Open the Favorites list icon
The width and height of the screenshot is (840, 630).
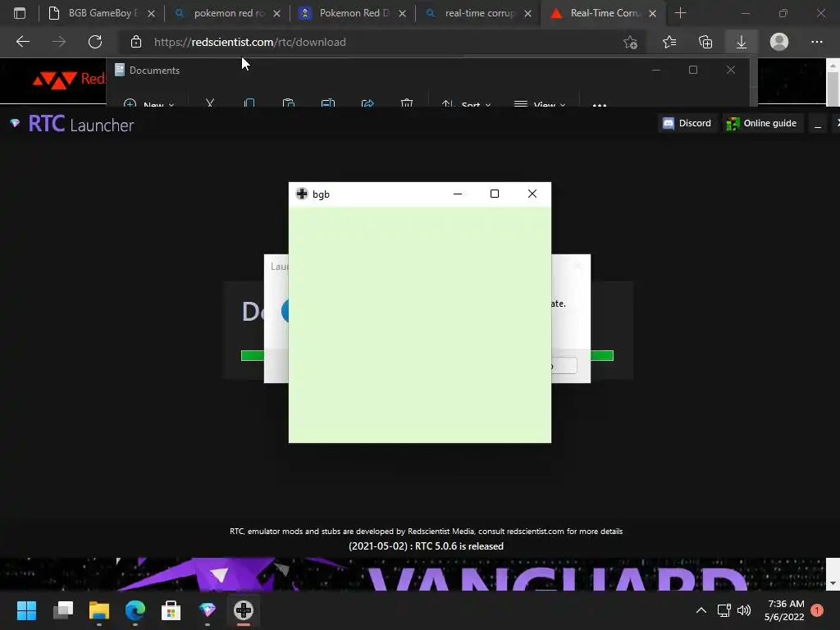click(x=669, y=42)
